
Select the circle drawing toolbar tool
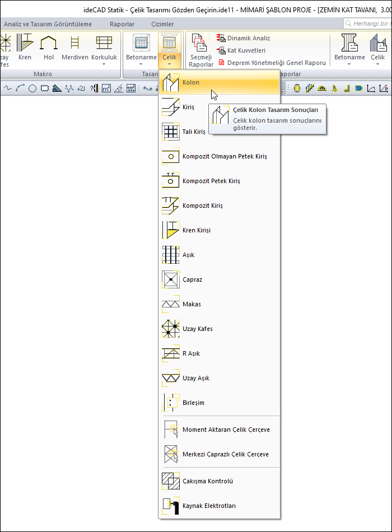[32, 88]
